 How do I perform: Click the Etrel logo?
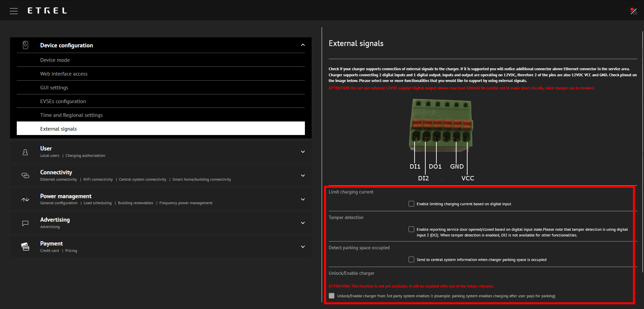pos(47,11)
